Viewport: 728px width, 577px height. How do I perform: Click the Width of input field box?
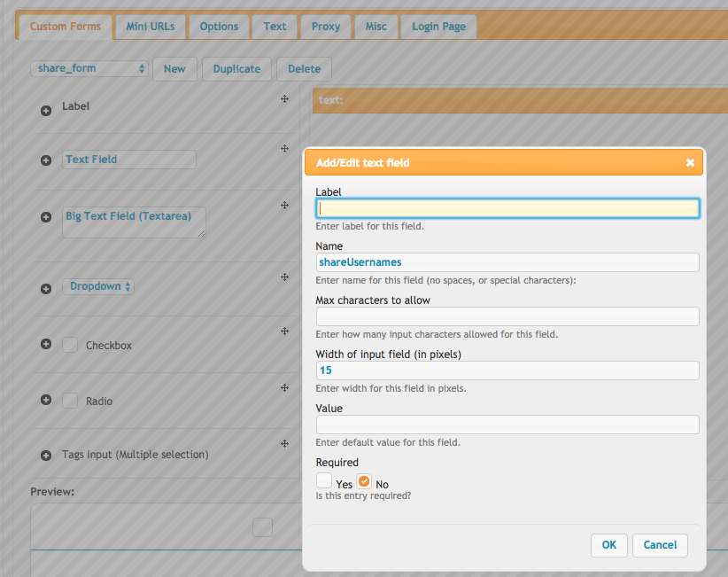pos(507,370)
